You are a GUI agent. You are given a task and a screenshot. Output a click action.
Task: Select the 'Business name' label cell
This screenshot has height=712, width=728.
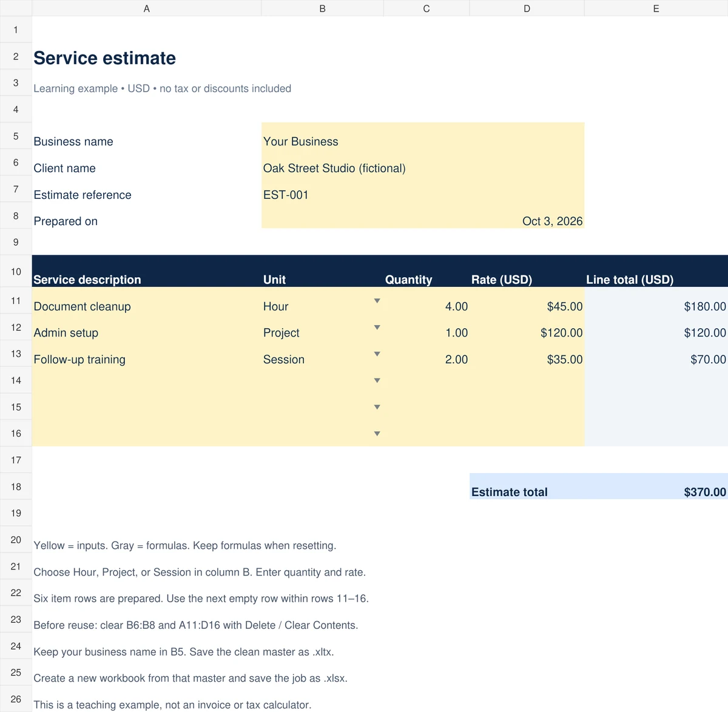click(x=147, y=136)
